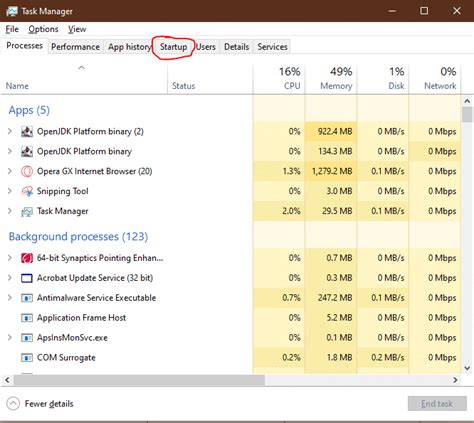Select the COM Surrogate process

(x=66, y=358)
